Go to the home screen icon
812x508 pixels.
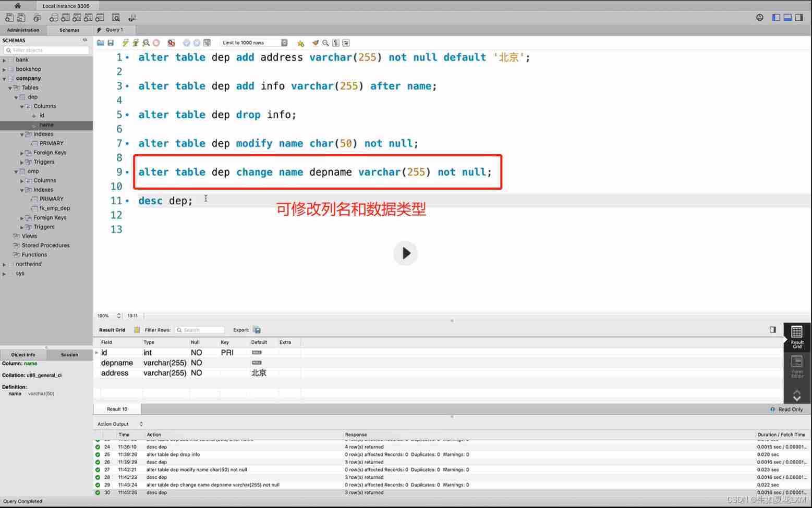point(17,5)
